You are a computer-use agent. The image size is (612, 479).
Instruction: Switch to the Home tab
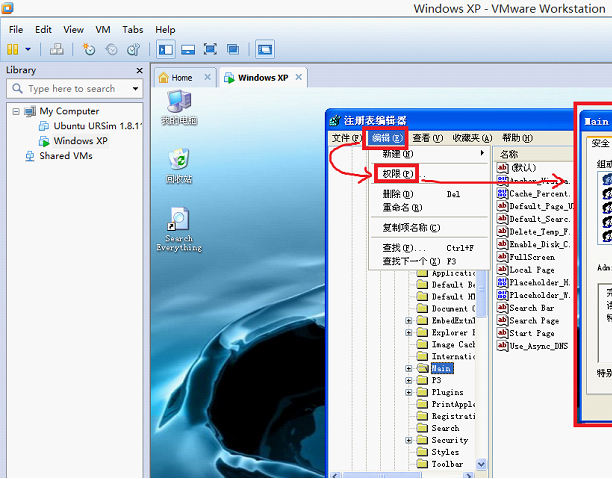pyautogui.click(x=181, y=77)
